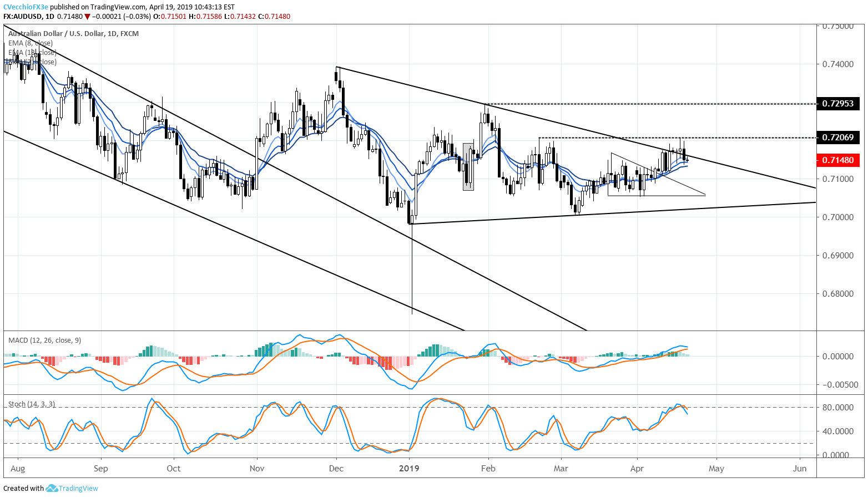Click the 0.71000 price axis value
This screenshot has width=868, height=498.
point(838,179)
